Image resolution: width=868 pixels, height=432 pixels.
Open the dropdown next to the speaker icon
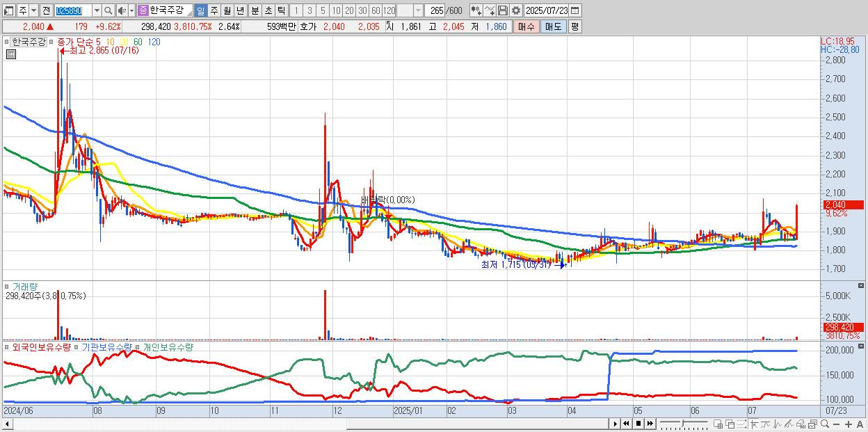(131, 10)
